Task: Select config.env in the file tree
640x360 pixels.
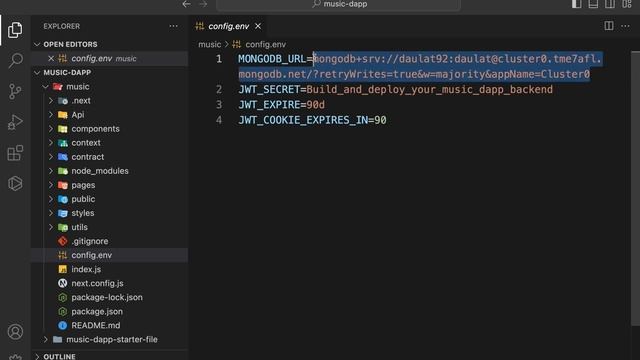Action: pyautogui.click(x=109, y=255)
